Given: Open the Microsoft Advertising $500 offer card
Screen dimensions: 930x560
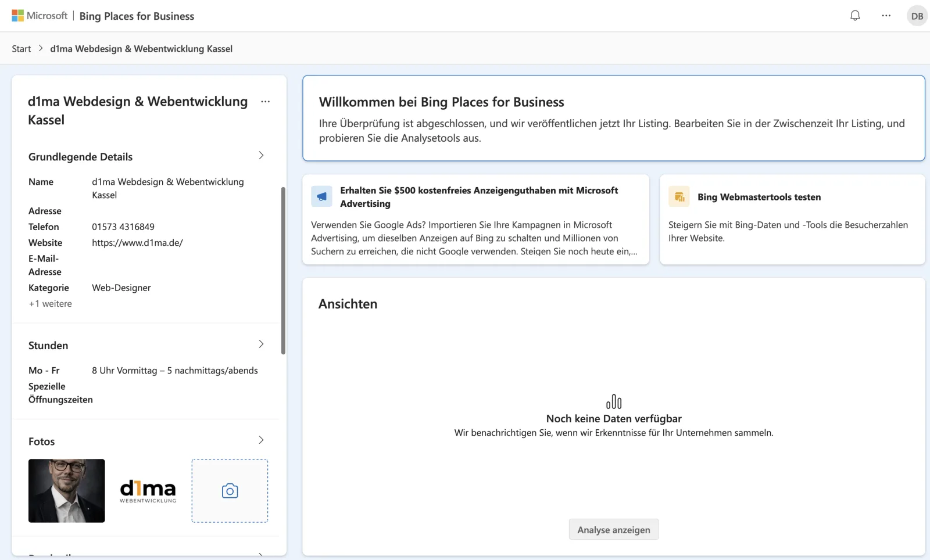Looking at the screenshot, I should point(475,220).
